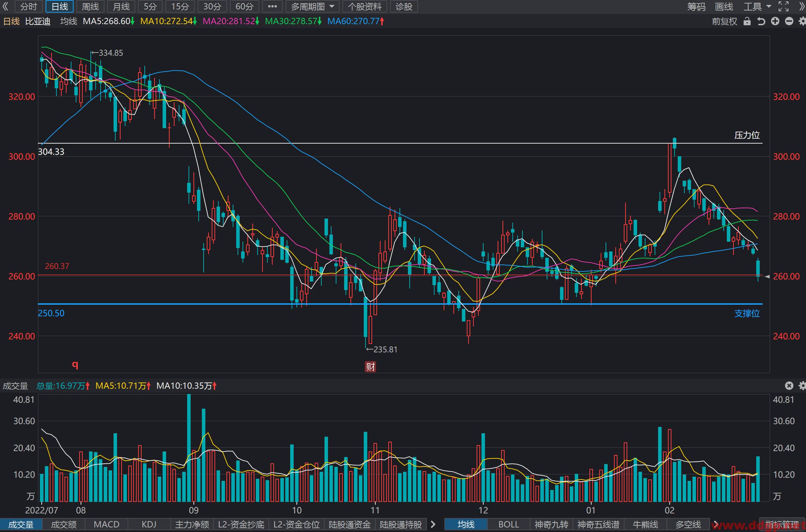
Task: Click the unlock padlock icon
Action: 747,21
